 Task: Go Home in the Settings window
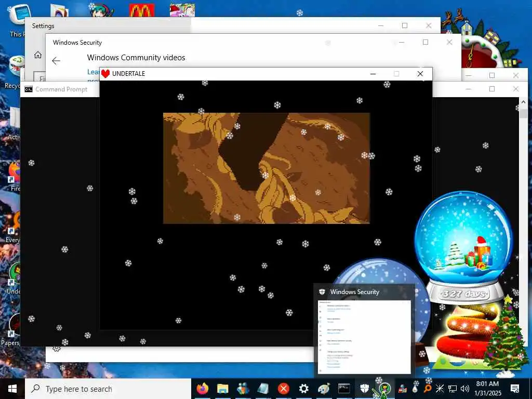[38, 55]
